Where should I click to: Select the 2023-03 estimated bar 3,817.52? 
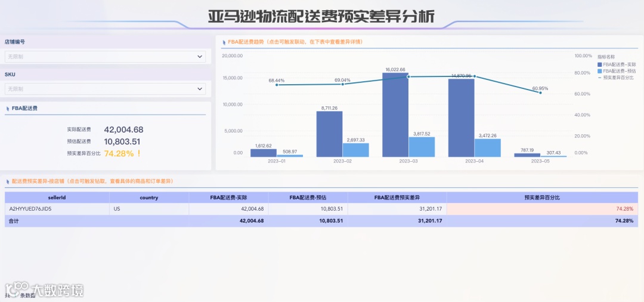pos(422,147)
